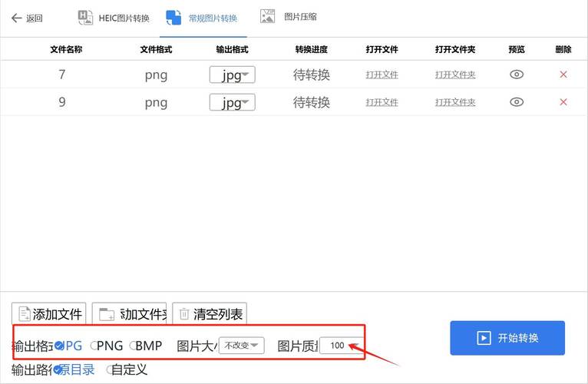Delete file 7 with red X
588x384 pixels.
[563, 74]
